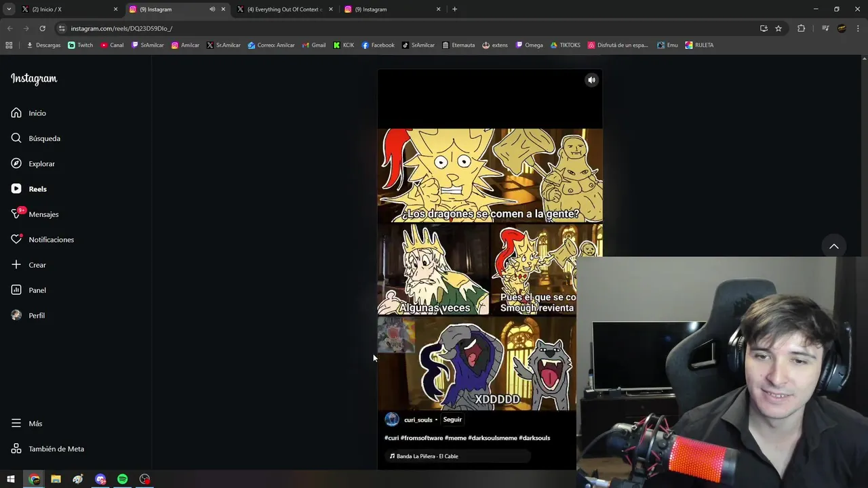The width and height of the screenshot is (868, 488).
Task: Open a new browser tab
Action: tap(454, 9)
